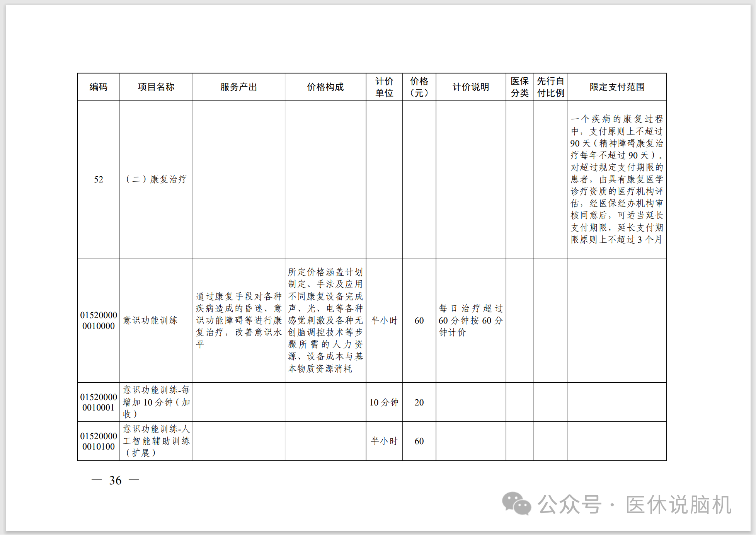Image resolution: width=756 pixels, height=535 pixels.
Task: Click the 编码 column header
Action: [99, 87]
